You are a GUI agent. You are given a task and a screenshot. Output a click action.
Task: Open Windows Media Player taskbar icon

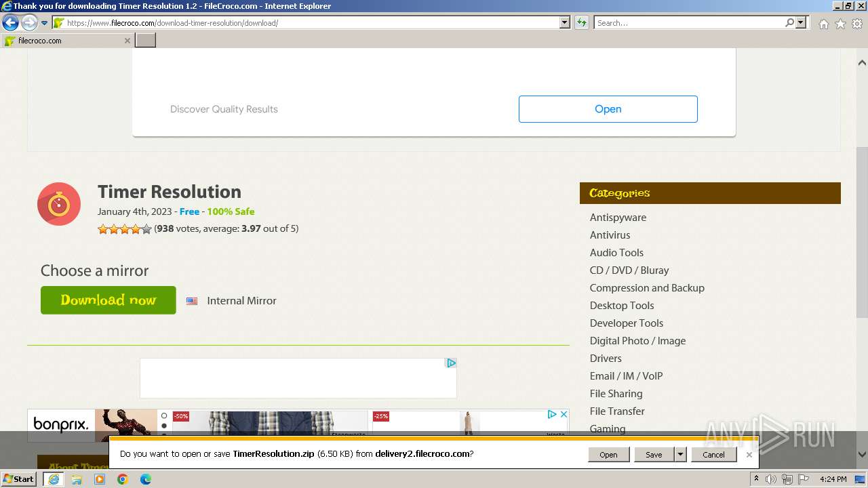pos(100,479)
